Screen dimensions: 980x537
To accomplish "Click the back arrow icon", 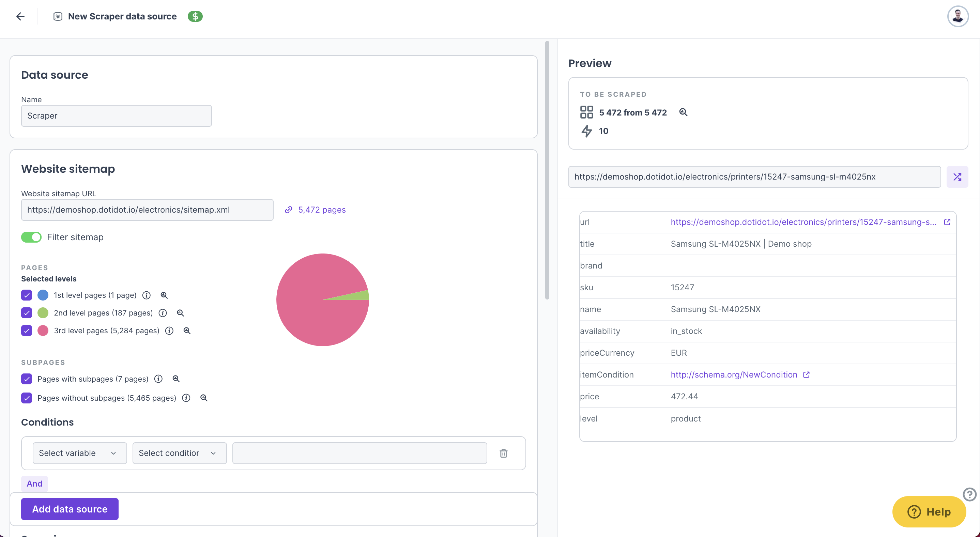I will click(20, 16).
